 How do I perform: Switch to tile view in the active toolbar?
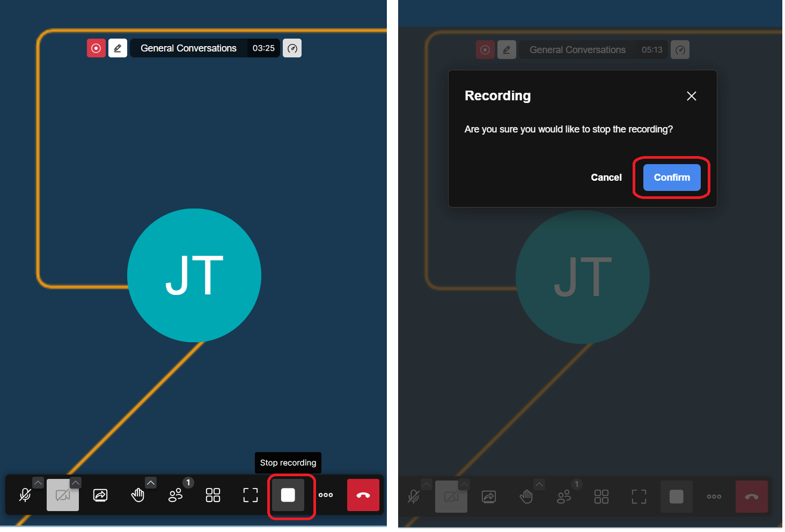click(213, 495)
